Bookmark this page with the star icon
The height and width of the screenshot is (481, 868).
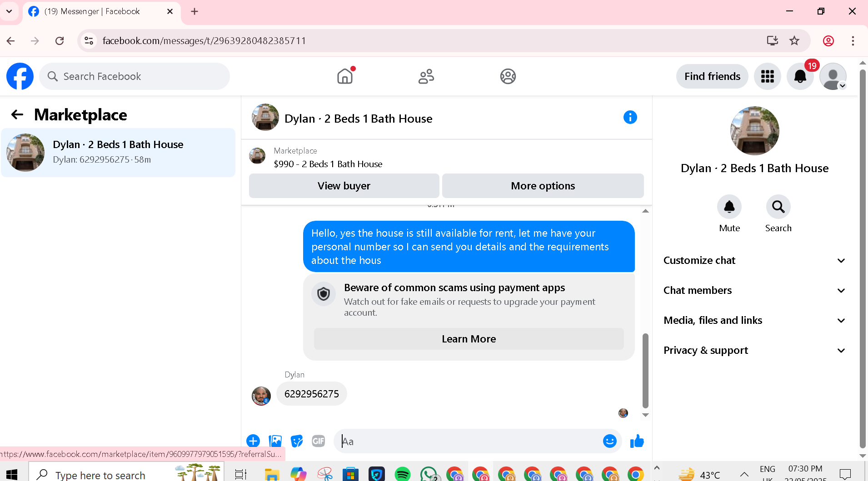794,41
